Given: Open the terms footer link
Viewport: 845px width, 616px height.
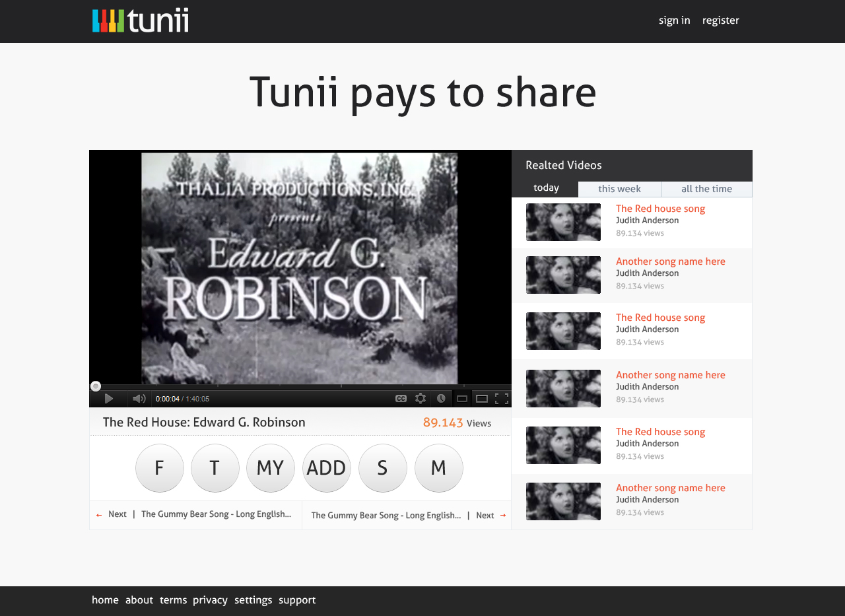Looking at the screenshot, I should pyautogui.click(x=173, y=600).
